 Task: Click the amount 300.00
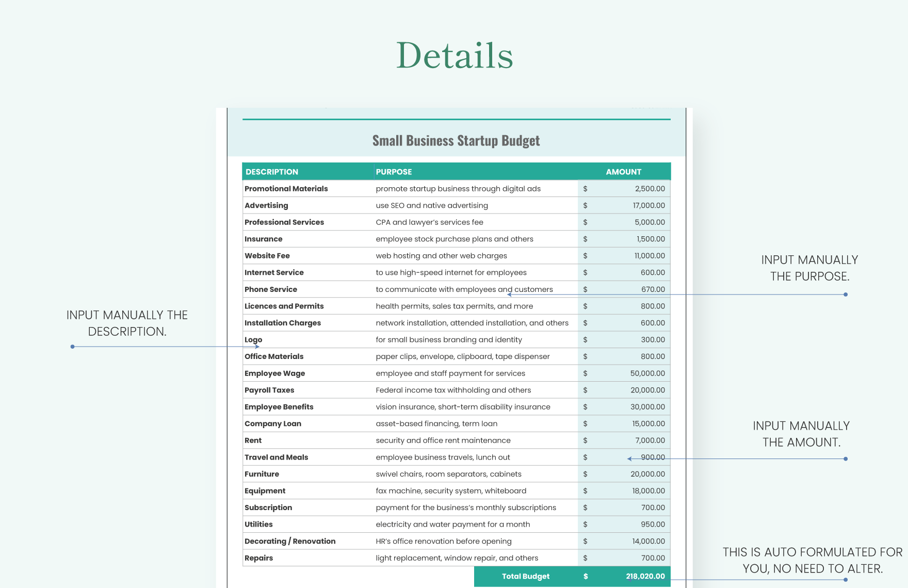653,340
